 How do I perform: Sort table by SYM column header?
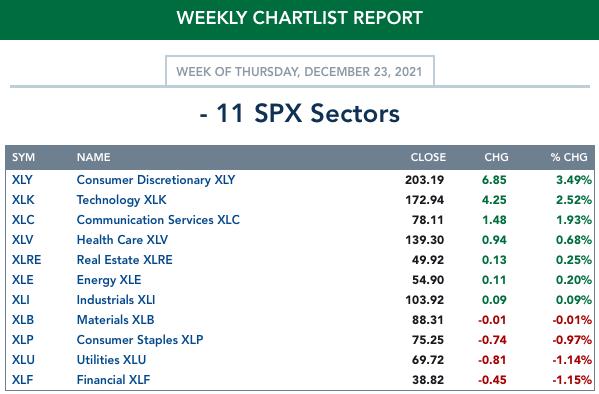pos(23,157)
